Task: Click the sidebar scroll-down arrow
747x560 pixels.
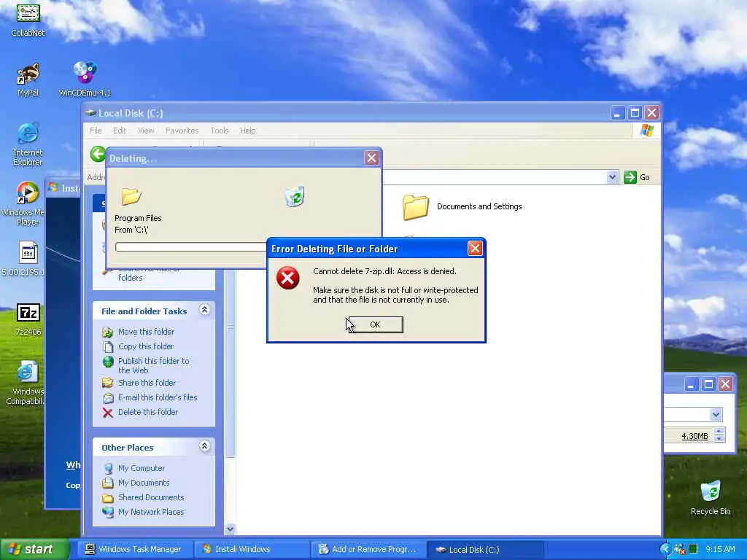Action: pos(230,529)
